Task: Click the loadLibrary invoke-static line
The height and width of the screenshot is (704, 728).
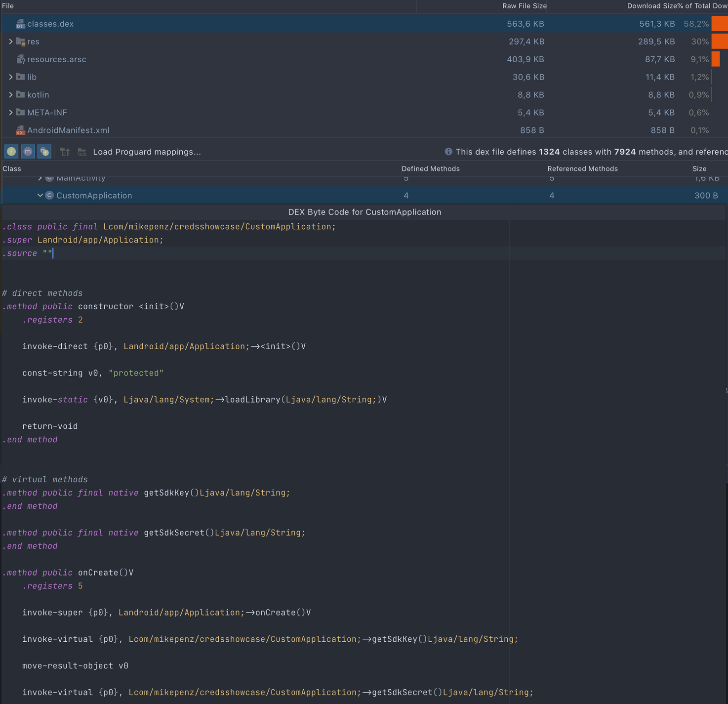Action: 204,400
